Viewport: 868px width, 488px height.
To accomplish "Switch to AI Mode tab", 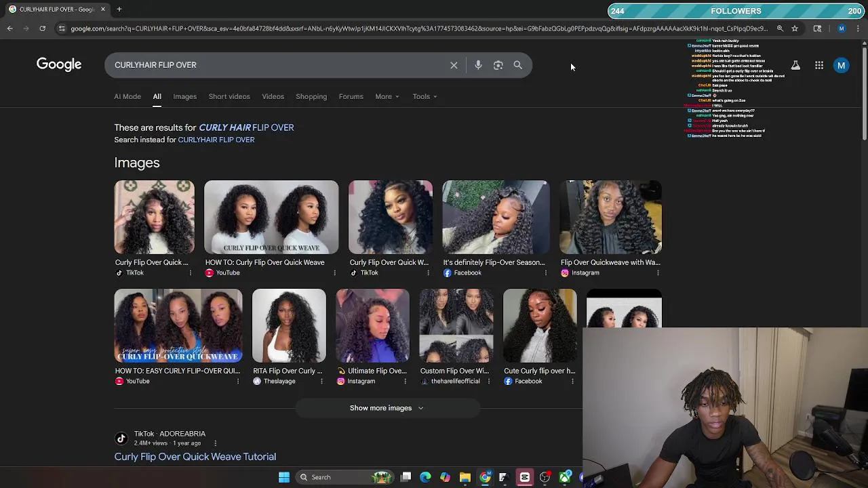I will click(x=127, y=96).
